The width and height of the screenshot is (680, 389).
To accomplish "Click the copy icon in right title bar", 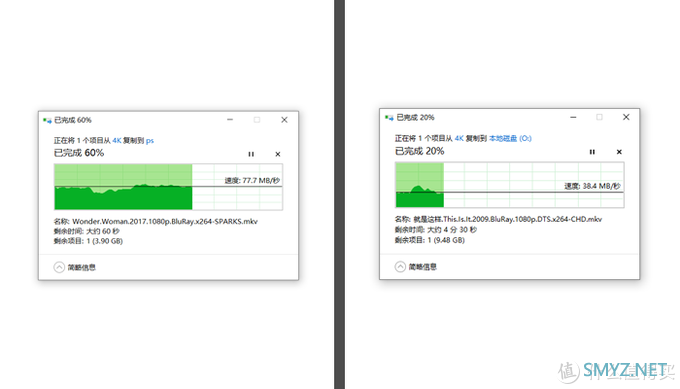I will click(389, 118).
